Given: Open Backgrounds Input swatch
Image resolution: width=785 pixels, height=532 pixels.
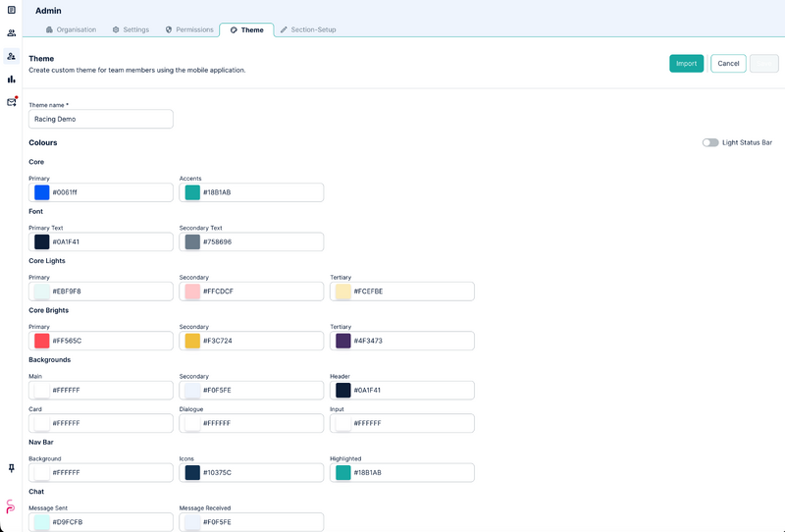Looking at the screenshot, I should point(343,423).
